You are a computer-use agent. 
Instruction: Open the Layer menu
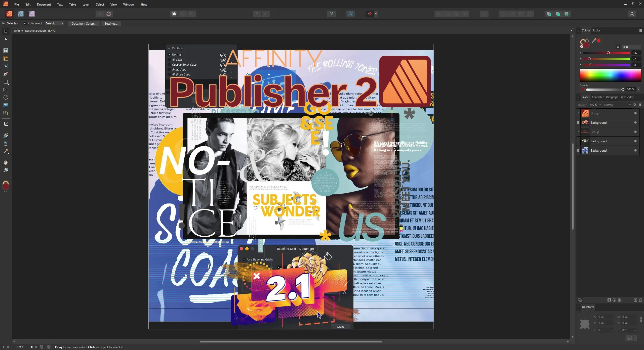point(86,4)
